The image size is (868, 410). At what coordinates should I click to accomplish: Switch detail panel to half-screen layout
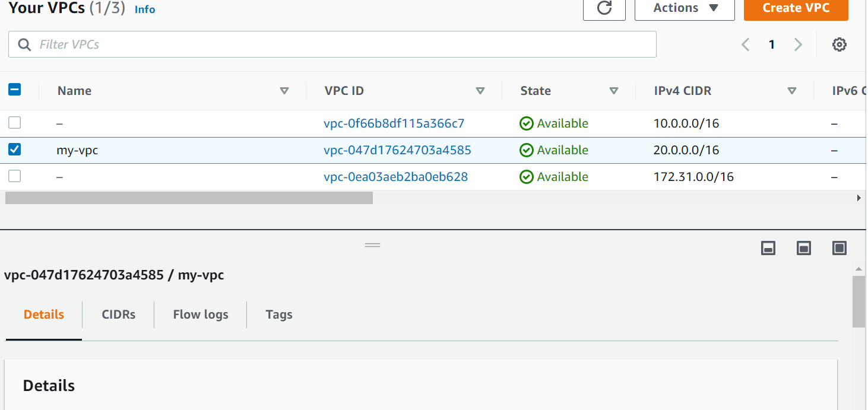pyautogui.click(x=803, y=248)
